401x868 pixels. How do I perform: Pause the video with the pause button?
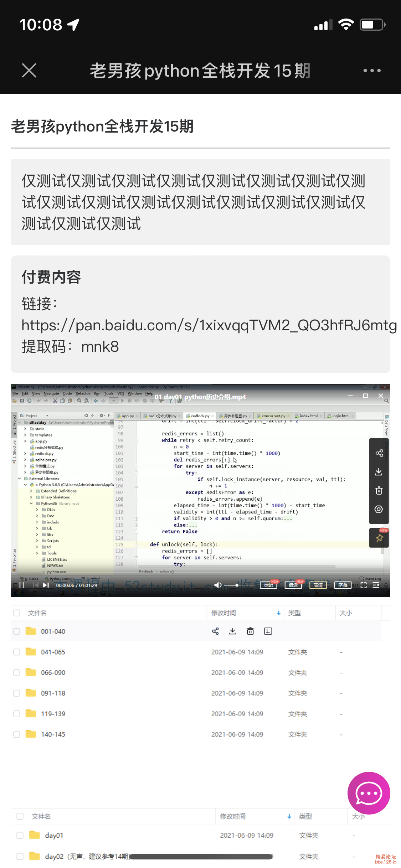(22, 585)
